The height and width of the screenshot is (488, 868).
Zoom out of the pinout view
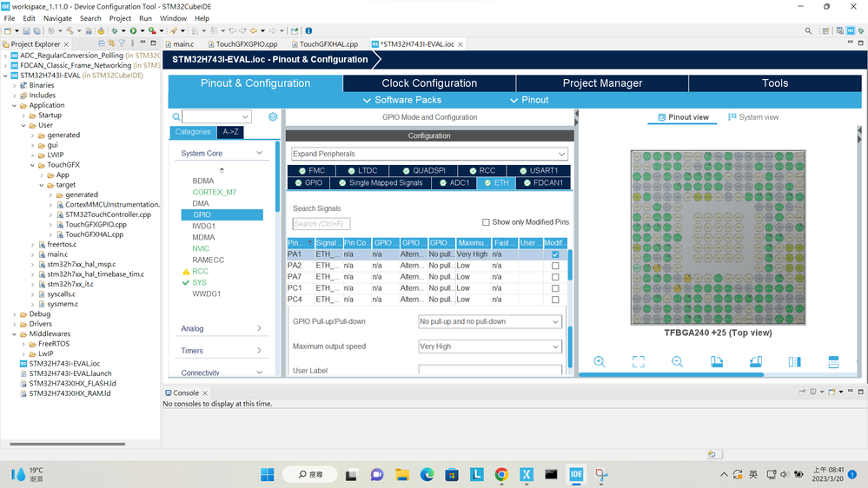(677, 362)
